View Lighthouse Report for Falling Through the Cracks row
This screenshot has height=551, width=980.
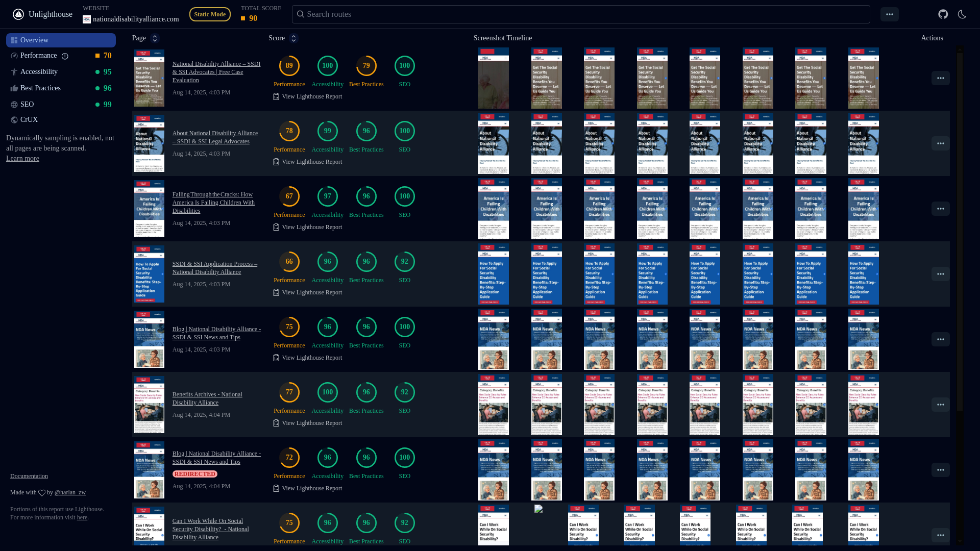(308, 227)
